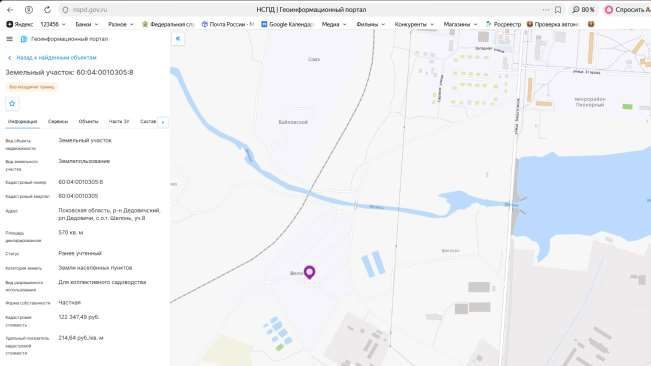Open the Части ЗУ tab

[x=119, y=122]
